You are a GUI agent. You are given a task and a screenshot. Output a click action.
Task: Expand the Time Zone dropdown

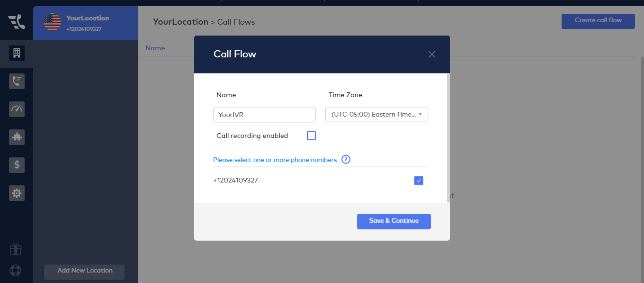pos(376,114)
